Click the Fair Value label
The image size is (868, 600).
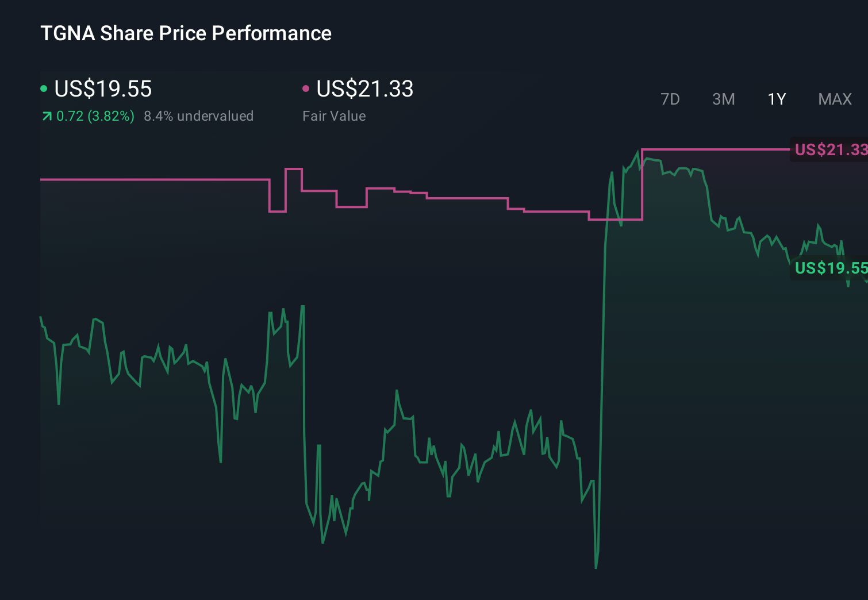334,116
